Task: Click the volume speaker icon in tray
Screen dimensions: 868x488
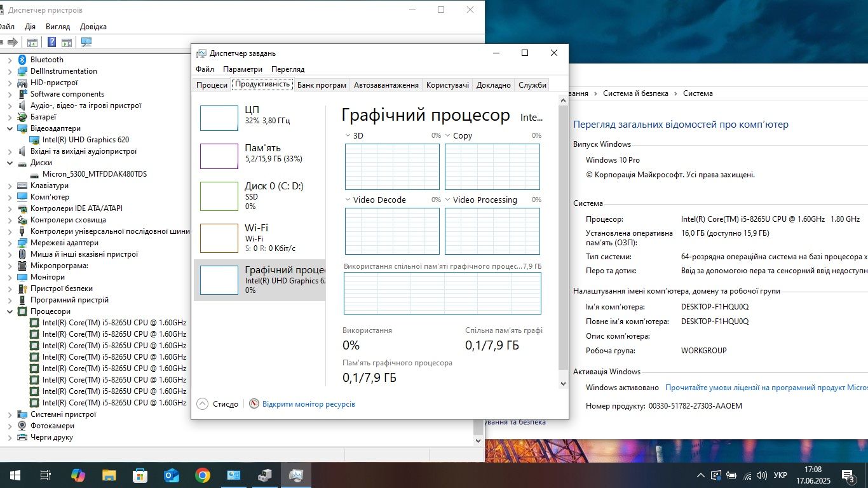Action: click(762, 475)
